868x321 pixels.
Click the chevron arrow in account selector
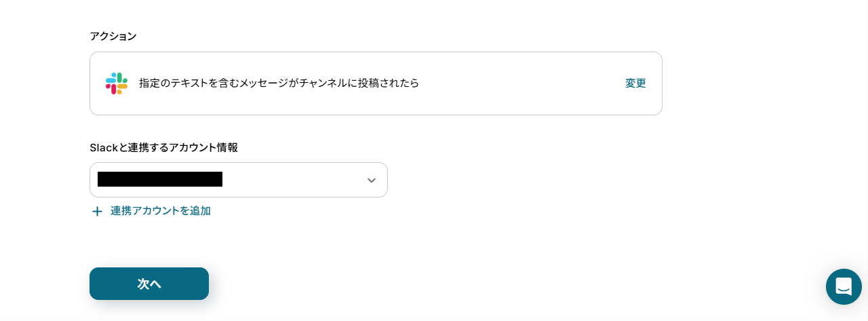coord(371,181)
